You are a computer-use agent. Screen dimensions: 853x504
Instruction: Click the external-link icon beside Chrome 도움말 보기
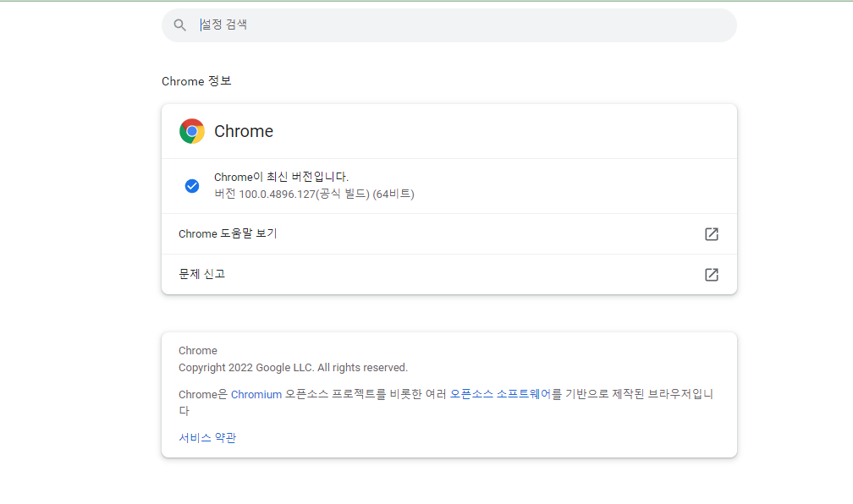click(711, 233)
